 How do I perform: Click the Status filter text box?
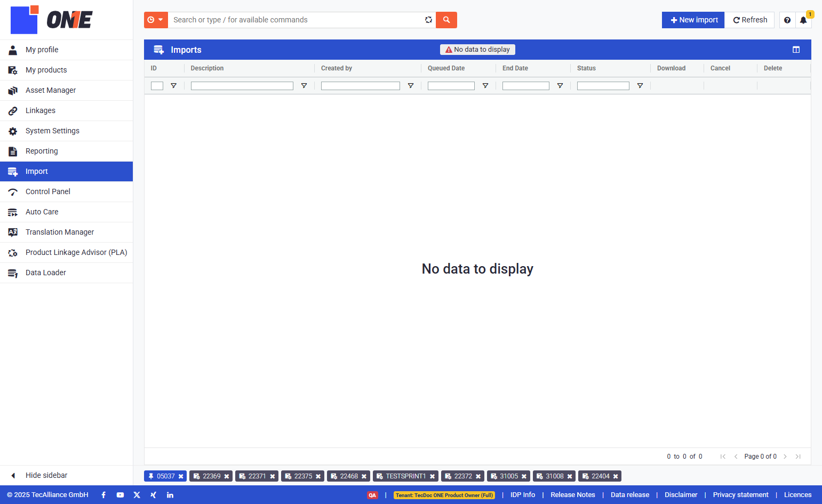pos(603,86)
